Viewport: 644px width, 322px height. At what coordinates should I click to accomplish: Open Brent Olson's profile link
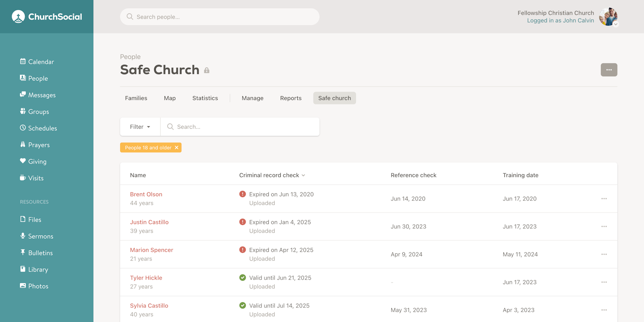click(146, 194)
